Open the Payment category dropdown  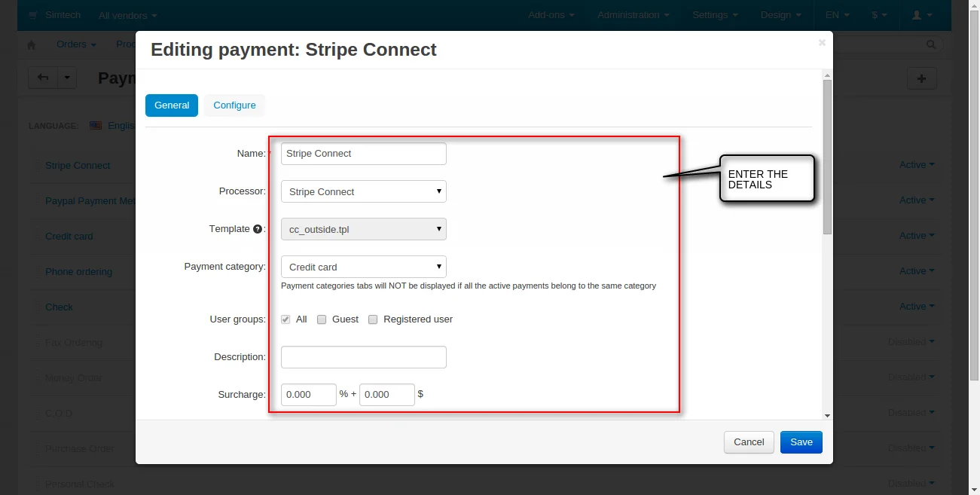pos(364,267)
